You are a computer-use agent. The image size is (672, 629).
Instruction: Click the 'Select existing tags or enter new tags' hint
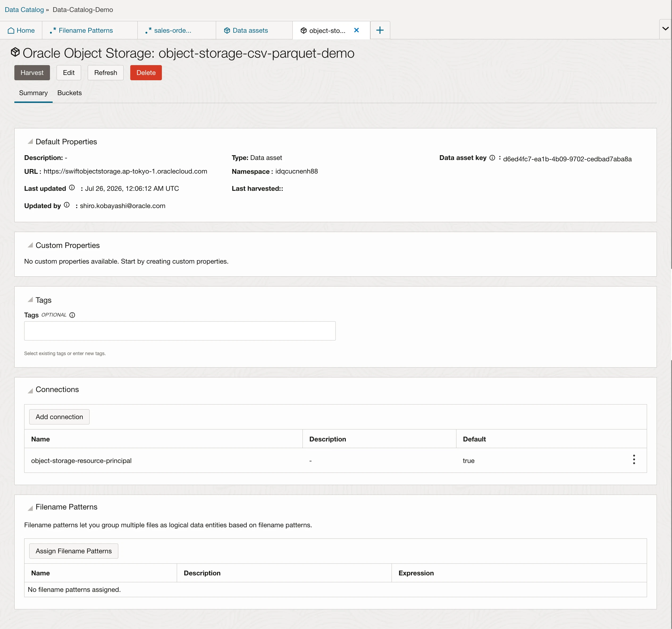65,353
